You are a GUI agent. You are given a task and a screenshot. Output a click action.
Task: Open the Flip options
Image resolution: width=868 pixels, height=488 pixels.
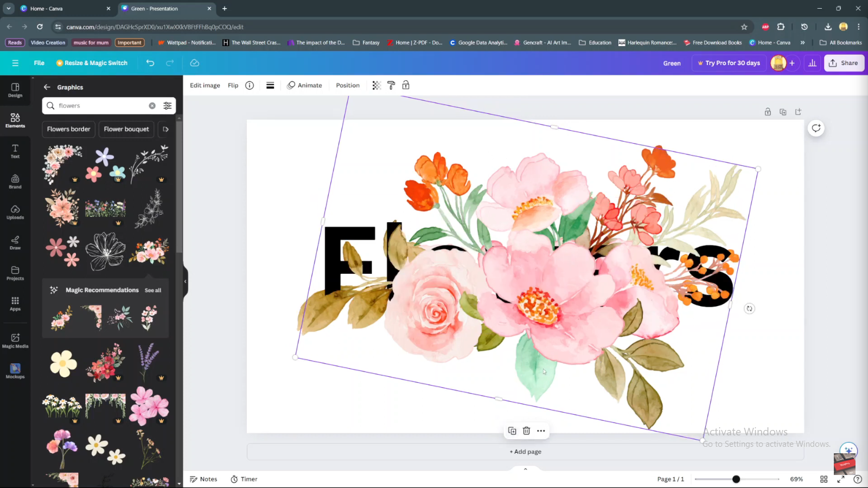(233, 85)
